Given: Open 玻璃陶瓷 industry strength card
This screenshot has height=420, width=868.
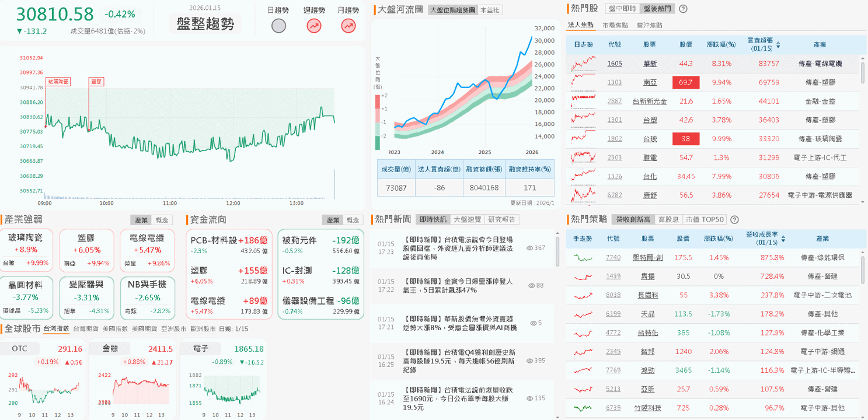Looking at the screenshot, I should 27,250.
